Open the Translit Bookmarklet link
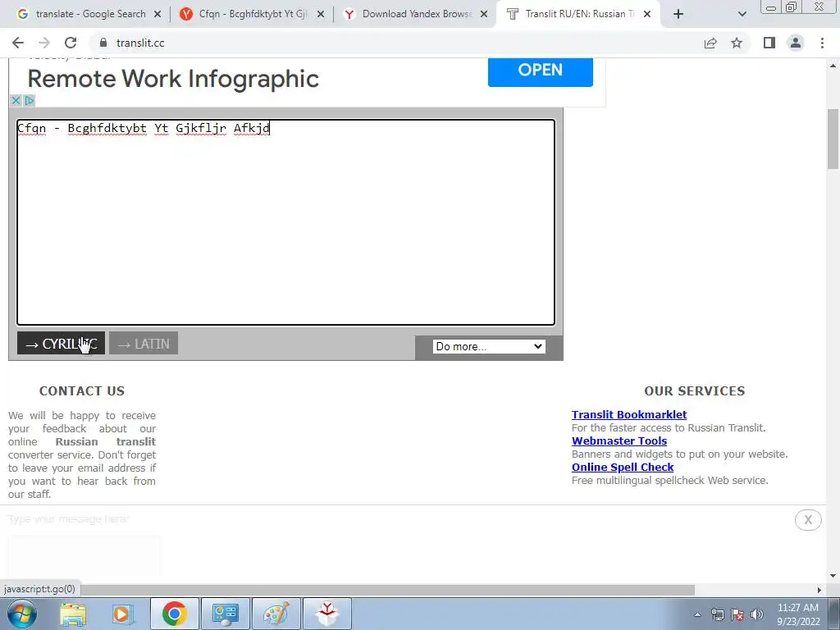840x630 pixels. (629, 414)
